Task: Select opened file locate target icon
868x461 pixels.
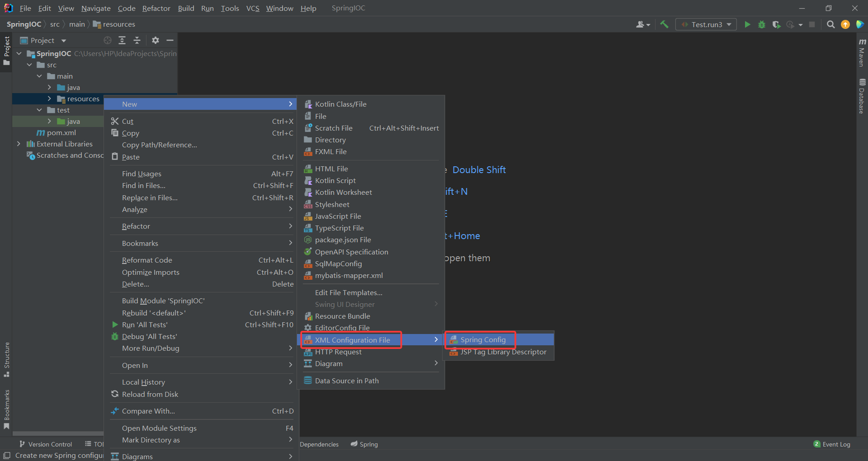Action: [x=108, y=40]
